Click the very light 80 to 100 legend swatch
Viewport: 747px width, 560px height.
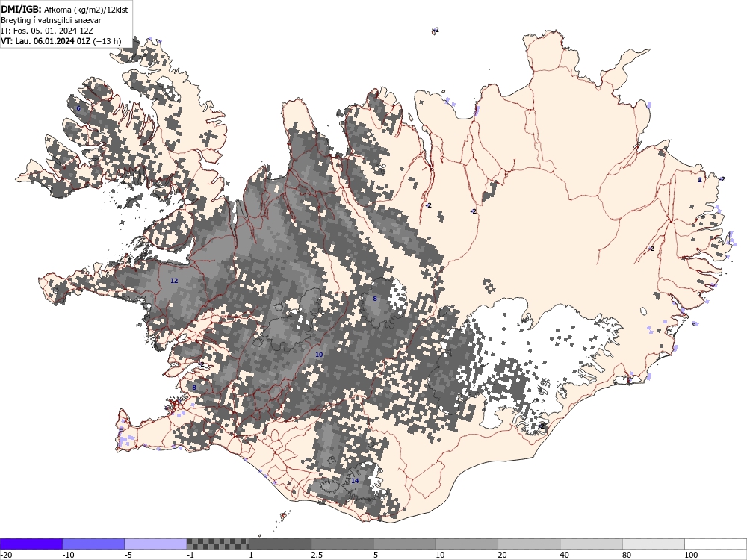(x=654, y=544)
